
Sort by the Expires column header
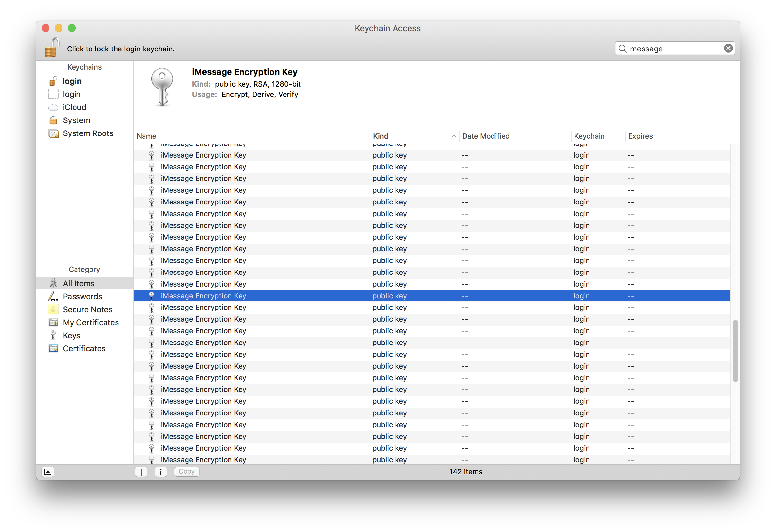pos(677,136)
